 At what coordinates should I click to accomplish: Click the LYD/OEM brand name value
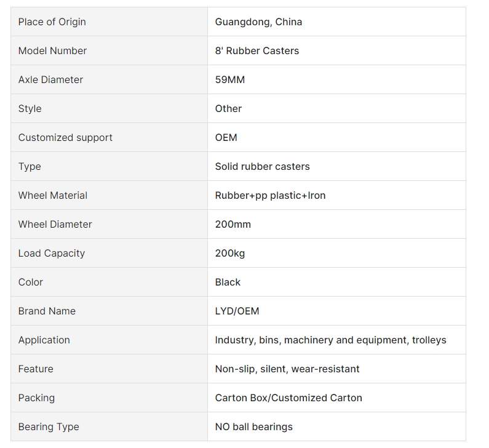tap(237, 311)
